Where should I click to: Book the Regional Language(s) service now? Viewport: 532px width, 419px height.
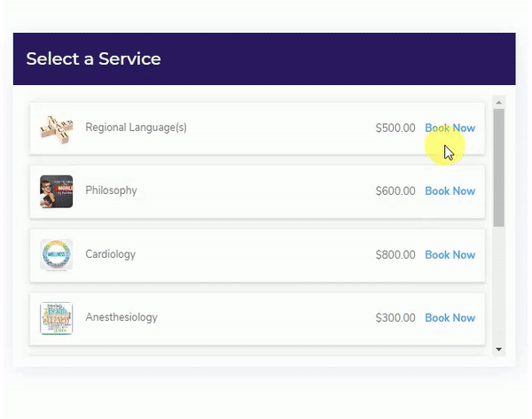[450, 128]
